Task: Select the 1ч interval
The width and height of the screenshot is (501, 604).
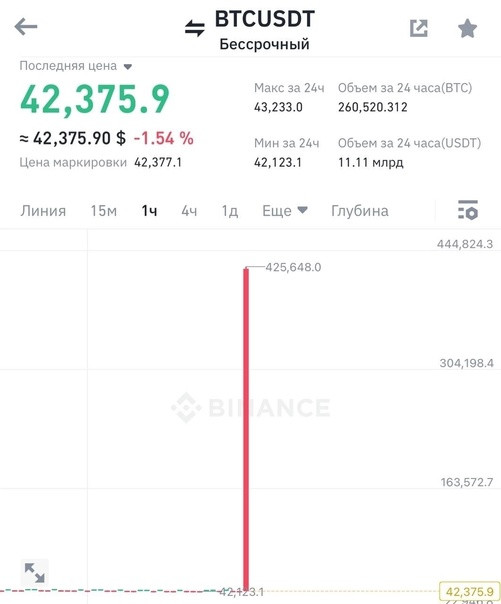Action: pyautogui.click(x=149, y=211)
